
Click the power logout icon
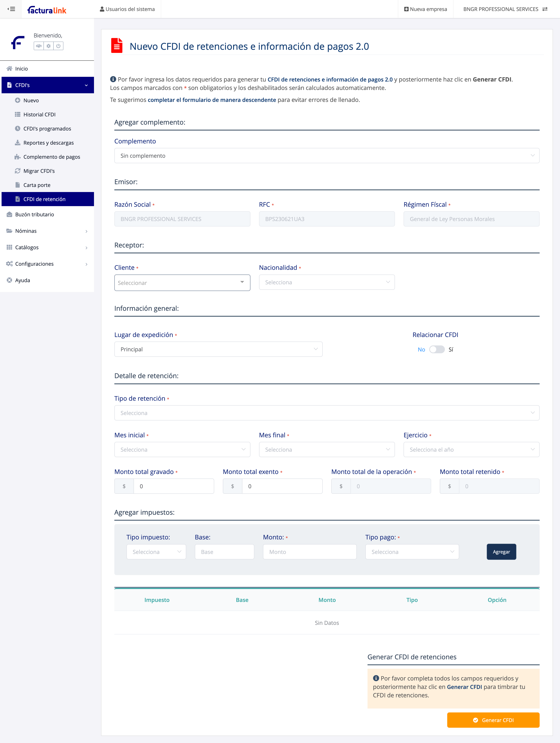(x=58, y=46)
